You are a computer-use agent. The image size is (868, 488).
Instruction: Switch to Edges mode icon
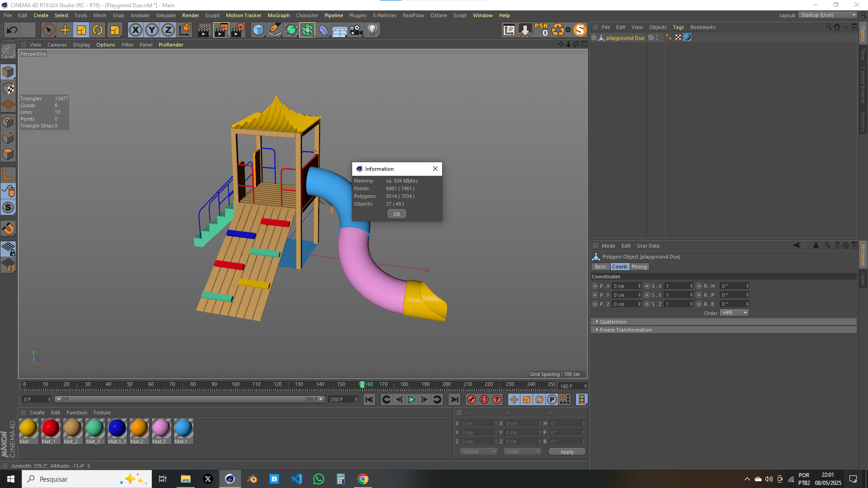[8, 138]
